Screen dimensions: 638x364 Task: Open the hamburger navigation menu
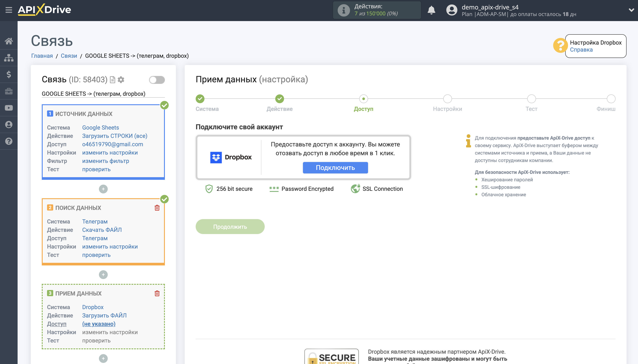(9, 10)
